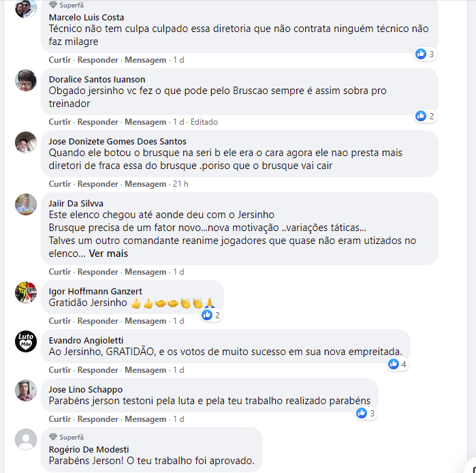The height and width of the screenshot is (473, 476).
Task: Open Igor Hoffmann Ganzert's profile picture
Action: [x=26, y=292]
